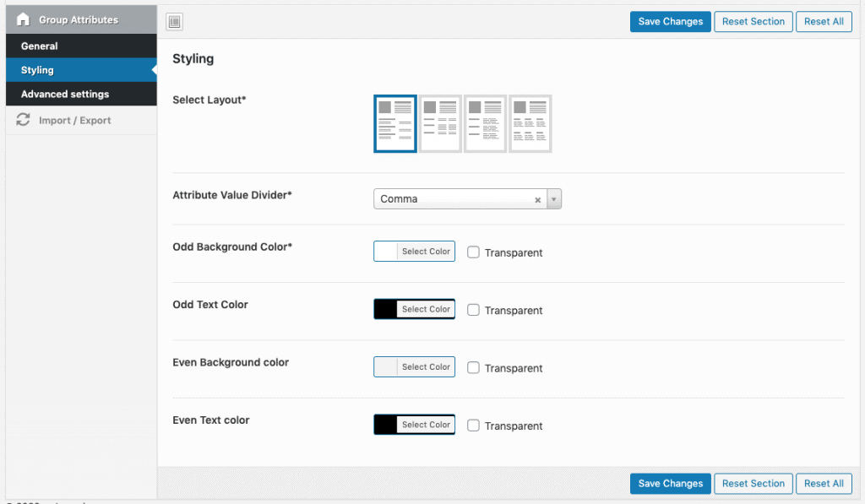The width and height of the screenshot is (865, 504).
Task: Open the Attribute Value Divider dropdown arrow
Action: pos(553,200)
